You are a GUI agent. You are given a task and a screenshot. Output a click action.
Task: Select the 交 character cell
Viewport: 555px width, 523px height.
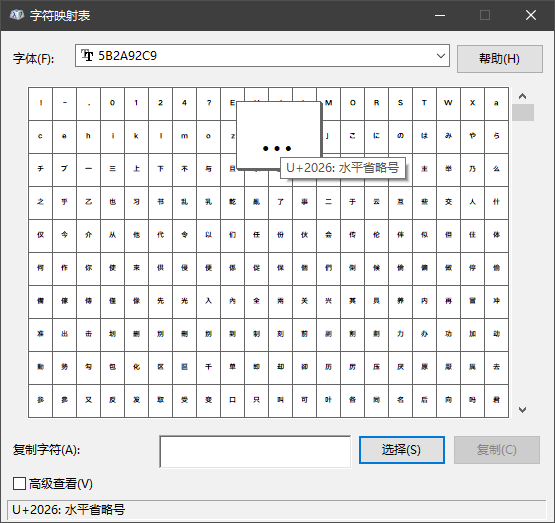point(448,203)
